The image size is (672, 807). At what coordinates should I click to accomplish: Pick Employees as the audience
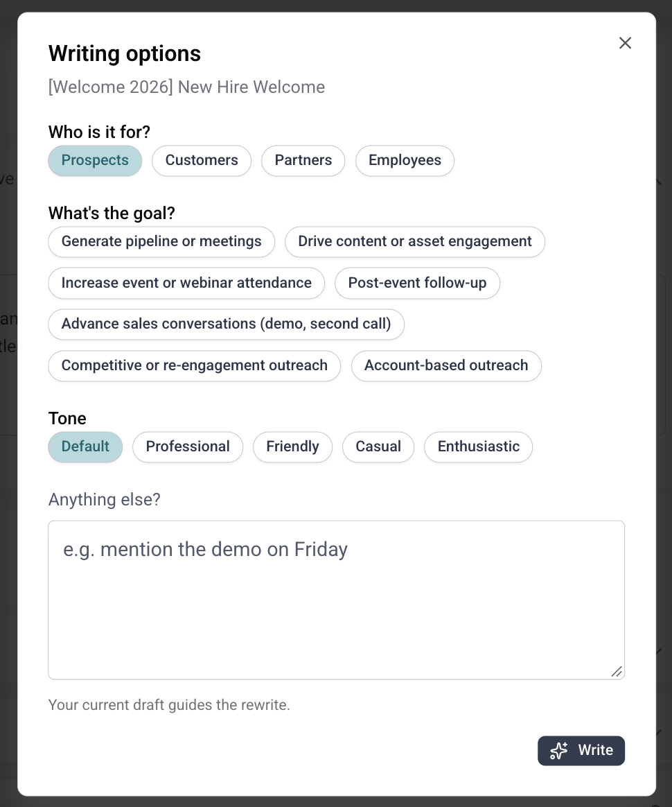tap(405, 161)
